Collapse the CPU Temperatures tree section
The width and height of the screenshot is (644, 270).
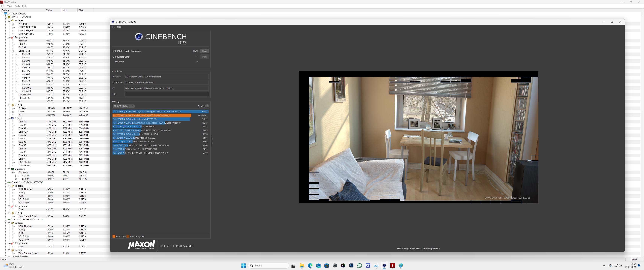9,37
